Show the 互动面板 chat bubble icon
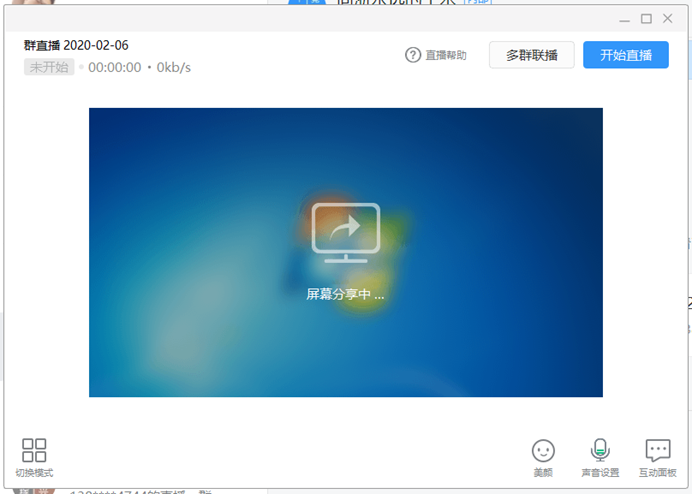This screenshot has height=494, width=692. coord(657,451)
